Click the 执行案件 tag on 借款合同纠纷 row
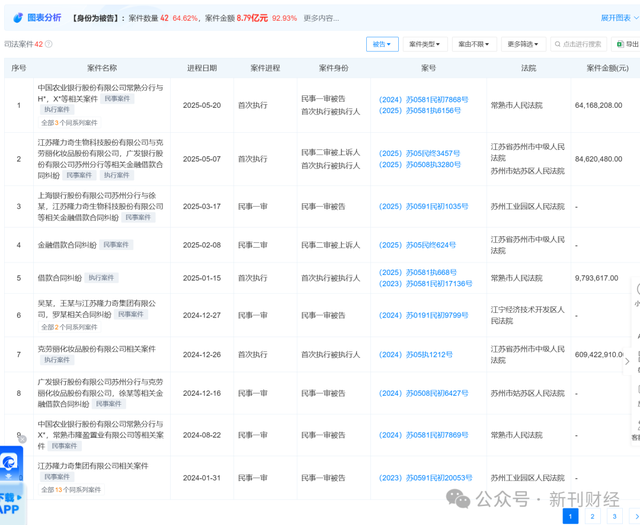The width and height of the screenshot is (640, 525). (102, 278)
